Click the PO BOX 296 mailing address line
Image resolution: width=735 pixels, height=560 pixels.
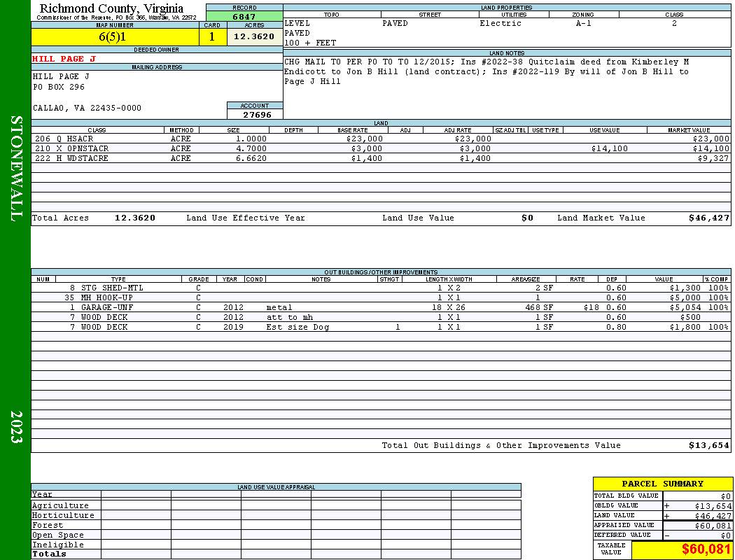tap(59, 87)
